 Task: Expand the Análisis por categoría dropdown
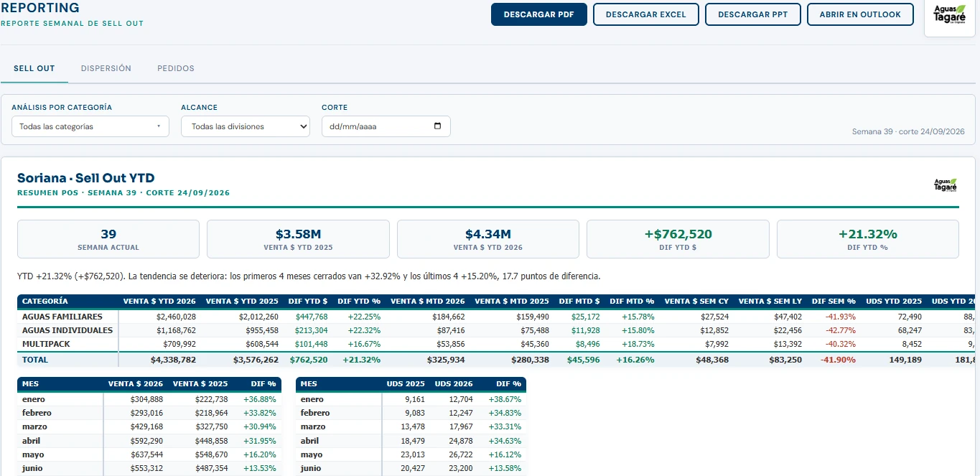90,126
